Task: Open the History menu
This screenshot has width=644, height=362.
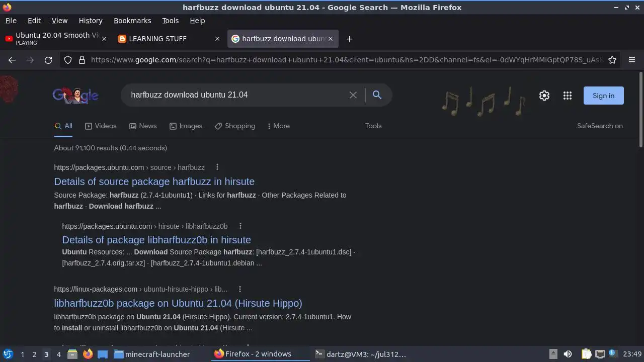Action: [x=91, y=21]
